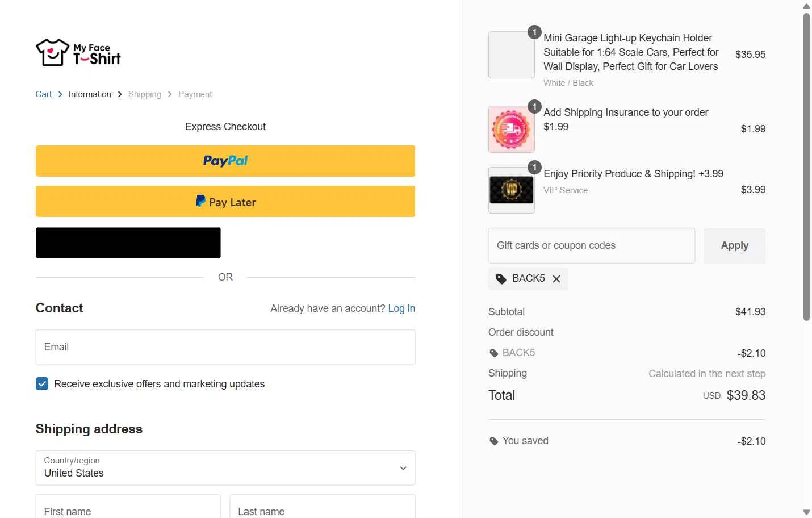
Task: Click Log in link
Action: [x=401, y=308]
